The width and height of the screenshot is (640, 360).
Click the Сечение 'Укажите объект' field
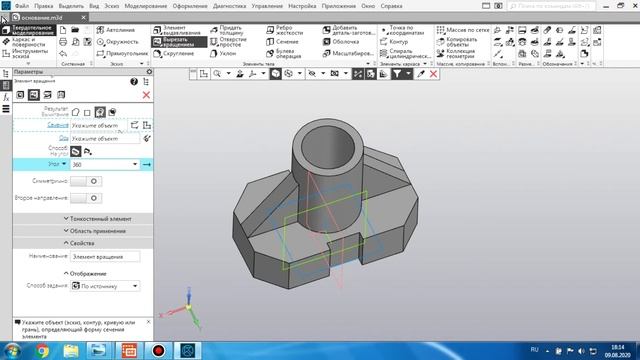[x=98, y=125]
